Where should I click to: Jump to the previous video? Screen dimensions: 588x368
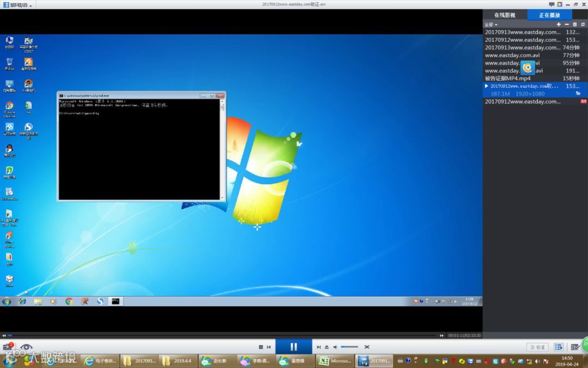[x=269, y=347]
